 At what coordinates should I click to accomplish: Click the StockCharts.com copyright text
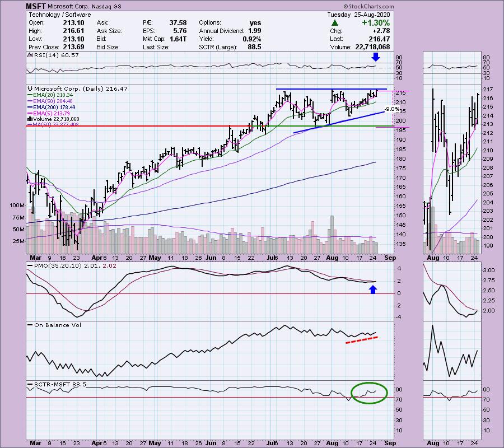coord(368,6)
